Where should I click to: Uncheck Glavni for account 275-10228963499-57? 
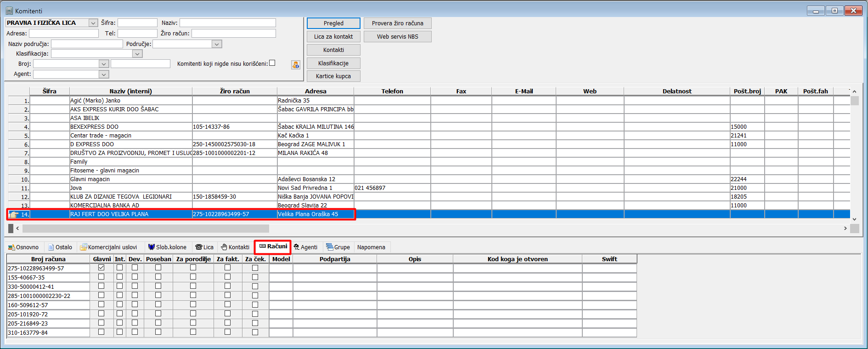[x=101, y=268]
